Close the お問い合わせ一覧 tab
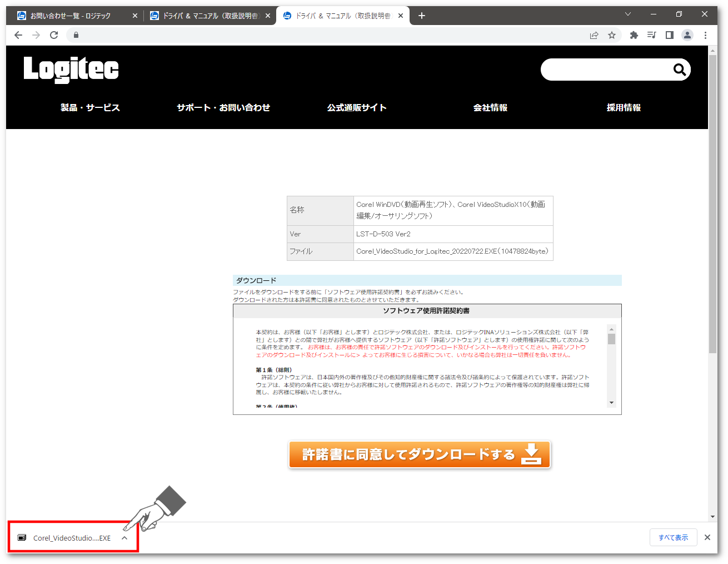 135,16
